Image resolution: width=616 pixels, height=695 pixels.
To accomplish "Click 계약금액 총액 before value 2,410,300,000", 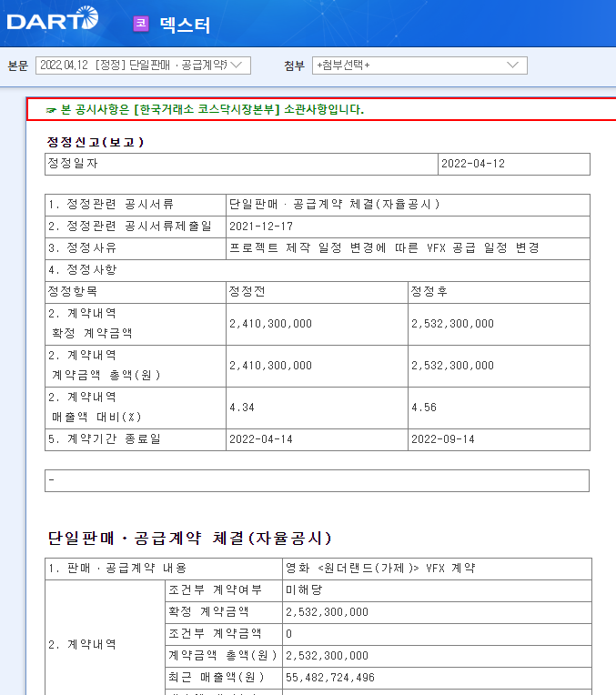I will [270, 366].
